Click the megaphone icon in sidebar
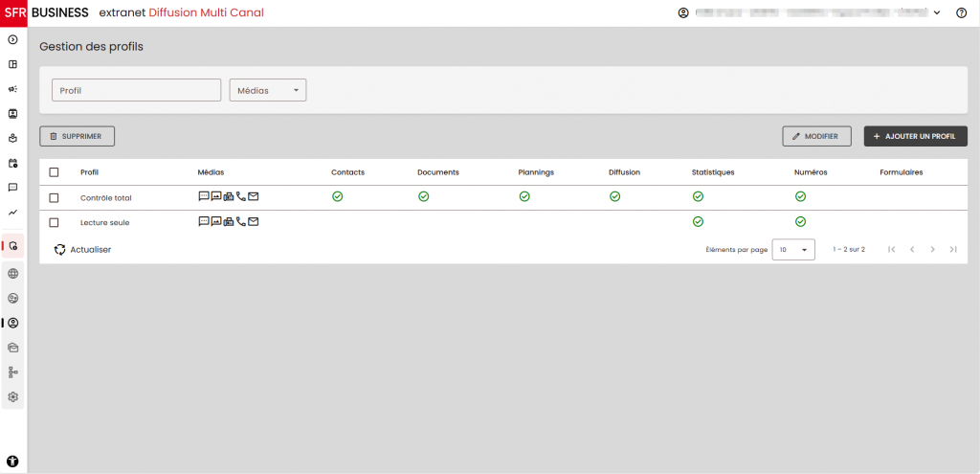 13,89
